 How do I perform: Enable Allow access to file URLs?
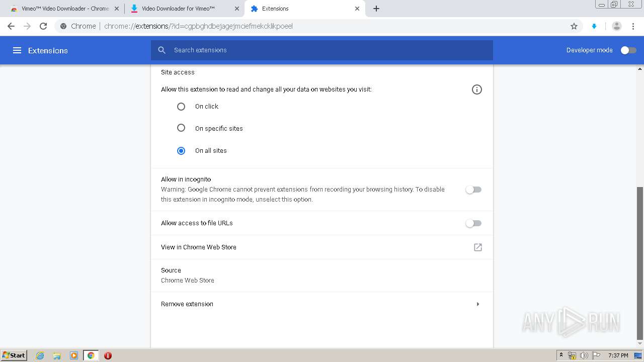coord(473,223)
